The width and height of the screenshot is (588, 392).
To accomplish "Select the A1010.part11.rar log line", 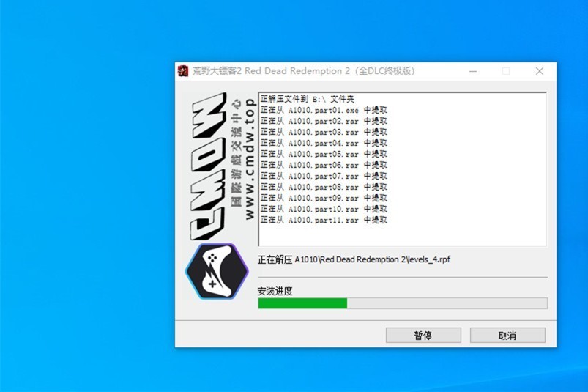I will click(x=324, y=221).
